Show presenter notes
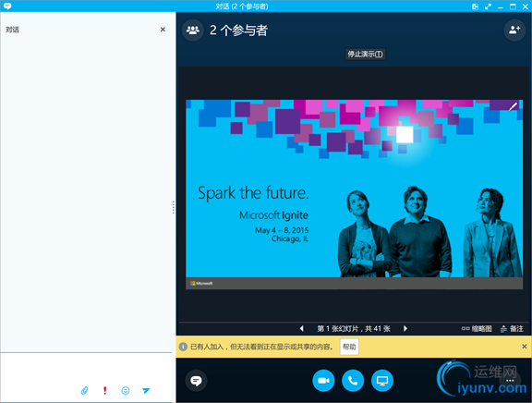This screenshot has width=532, height=403. point(513,329)
